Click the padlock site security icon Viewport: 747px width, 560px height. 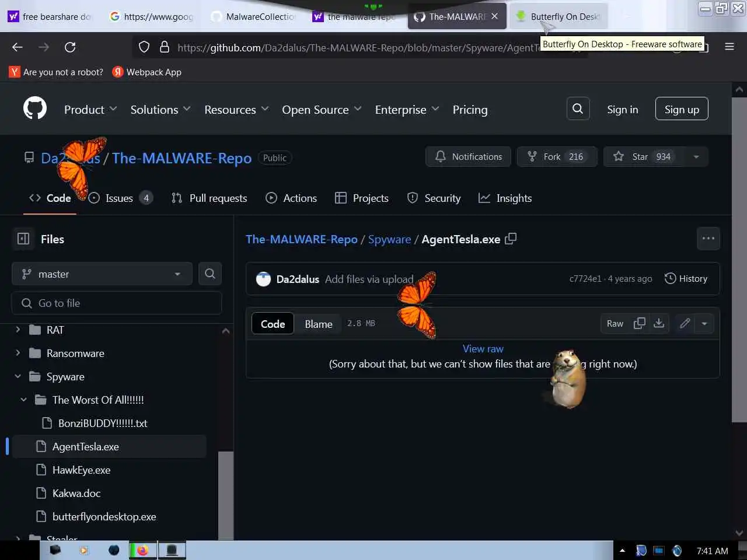pos(165,47)
